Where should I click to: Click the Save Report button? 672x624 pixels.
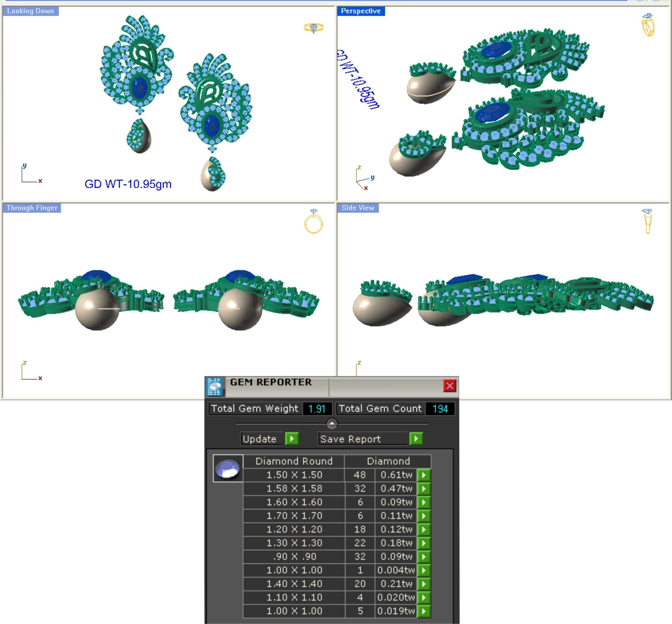415,439
